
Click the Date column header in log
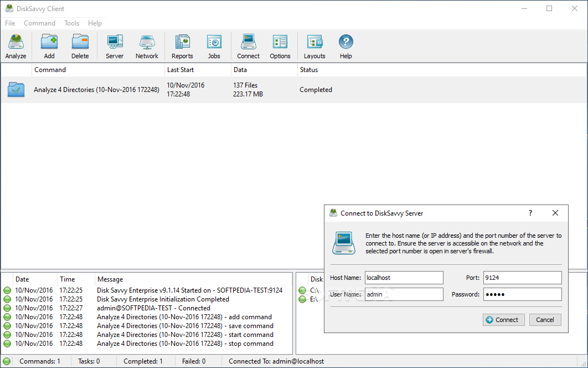[34, 279]
